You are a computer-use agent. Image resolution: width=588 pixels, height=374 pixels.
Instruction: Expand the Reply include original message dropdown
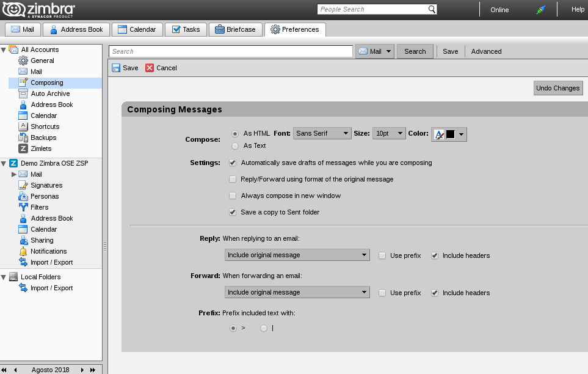point(297,255)
